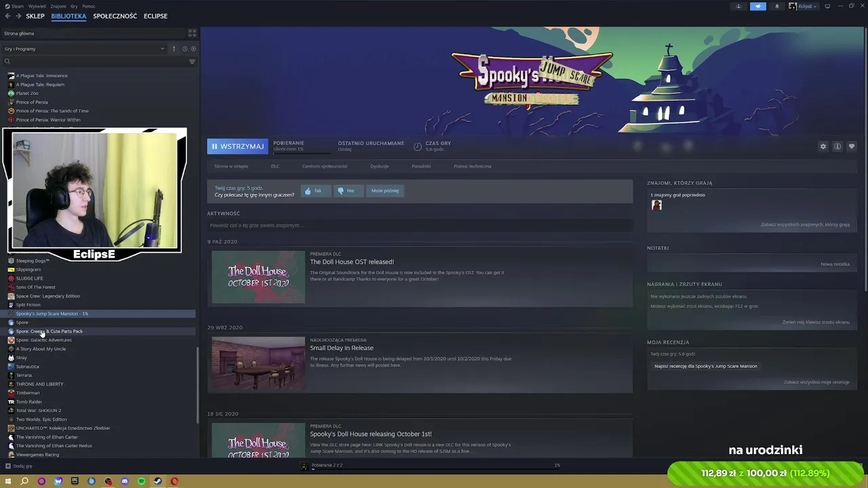
Task: Click Dodaj grę add game button
Action: 19,466
